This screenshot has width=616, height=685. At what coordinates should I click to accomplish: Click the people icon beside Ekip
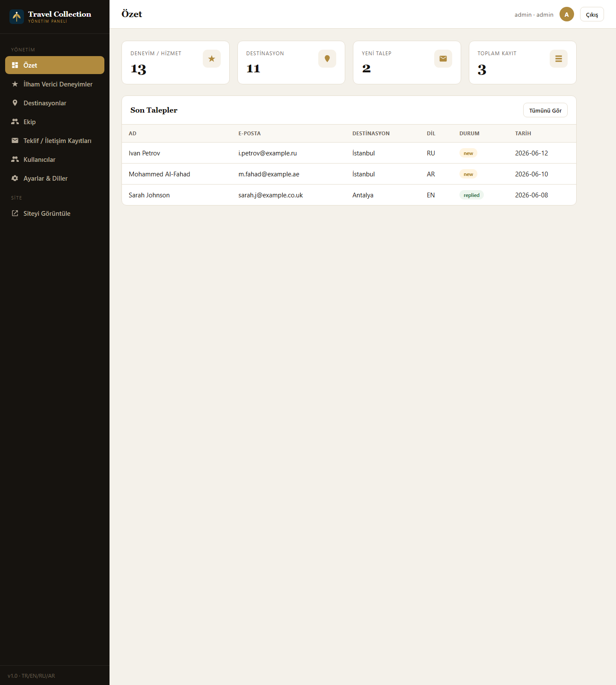point(15,122)
